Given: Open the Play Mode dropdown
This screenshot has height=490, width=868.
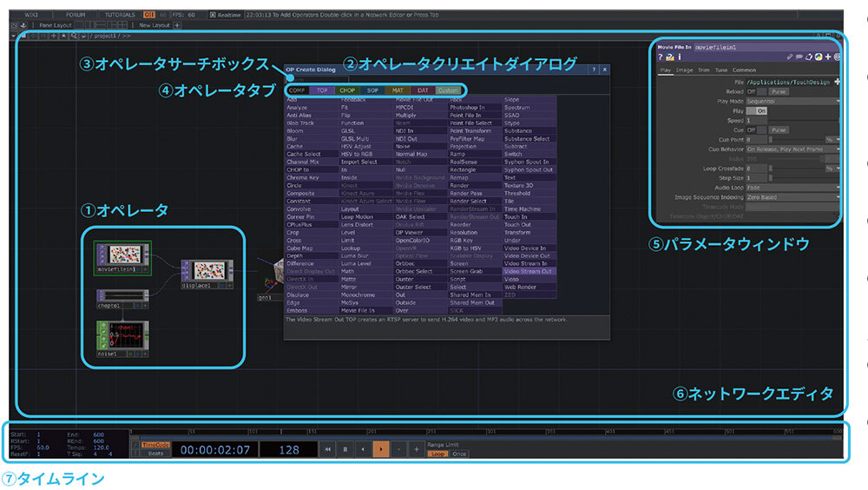Looking at the screenshot, I should point(792,101).
